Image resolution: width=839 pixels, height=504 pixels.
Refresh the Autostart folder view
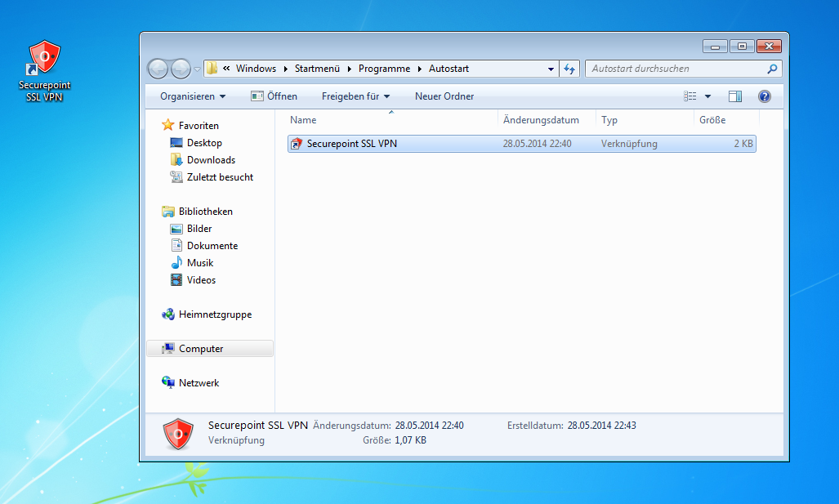(570, 69)
